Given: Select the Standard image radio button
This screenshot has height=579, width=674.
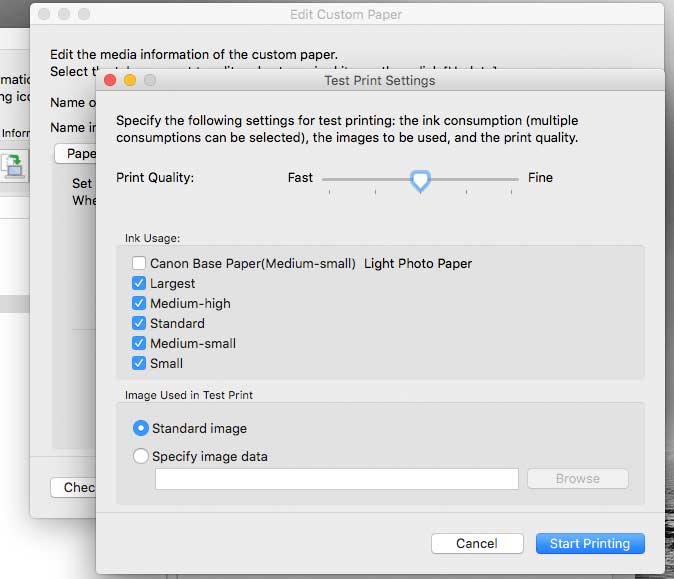Looking at the screenshot, I should click(141, 428).
